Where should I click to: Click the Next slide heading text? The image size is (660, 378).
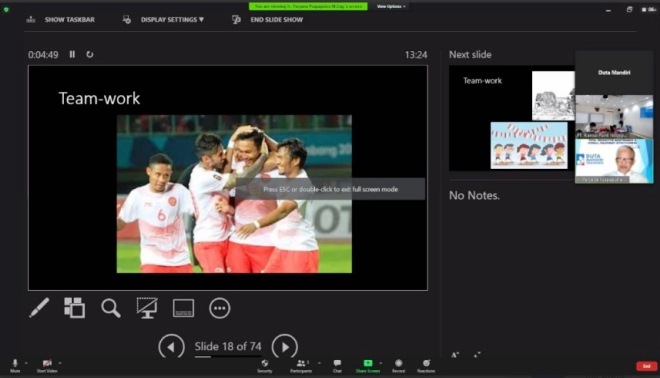coord(470,55)
